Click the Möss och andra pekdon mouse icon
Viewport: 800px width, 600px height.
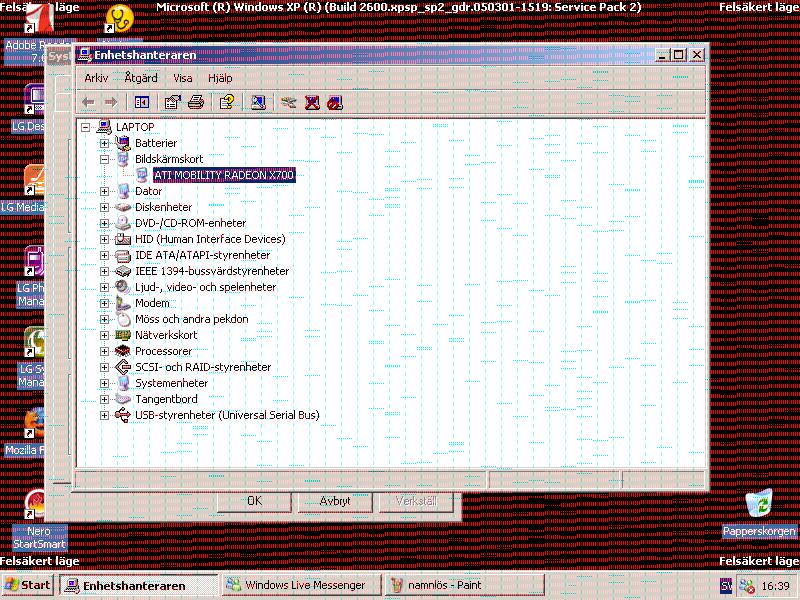coord(123,319)
